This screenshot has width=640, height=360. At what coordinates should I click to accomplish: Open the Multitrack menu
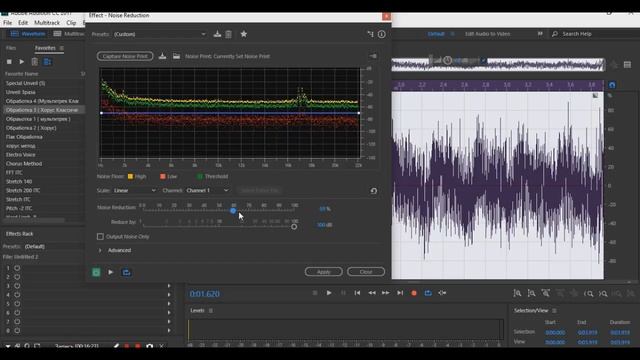[x=47, y=23]
